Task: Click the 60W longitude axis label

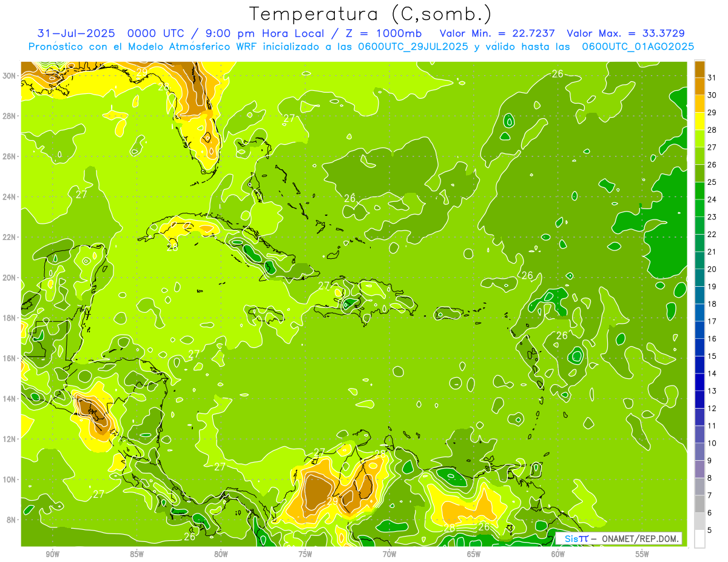Action: click(558, 554)
